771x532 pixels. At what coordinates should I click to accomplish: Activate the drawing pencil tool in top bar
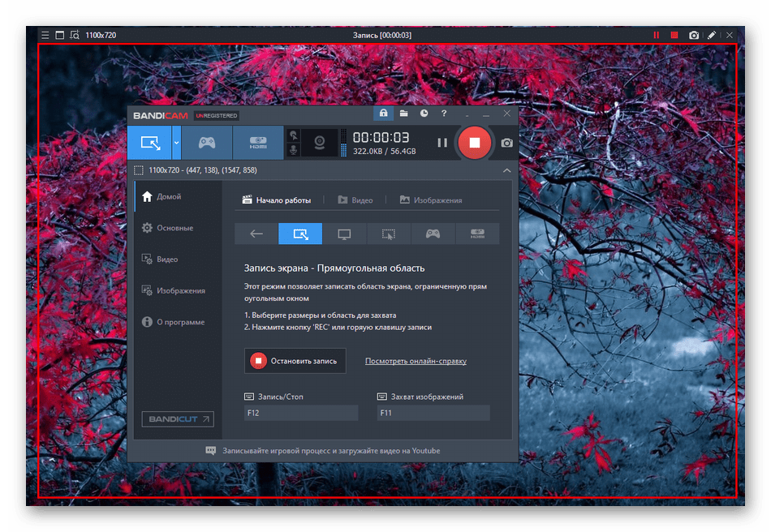[712, 36]
